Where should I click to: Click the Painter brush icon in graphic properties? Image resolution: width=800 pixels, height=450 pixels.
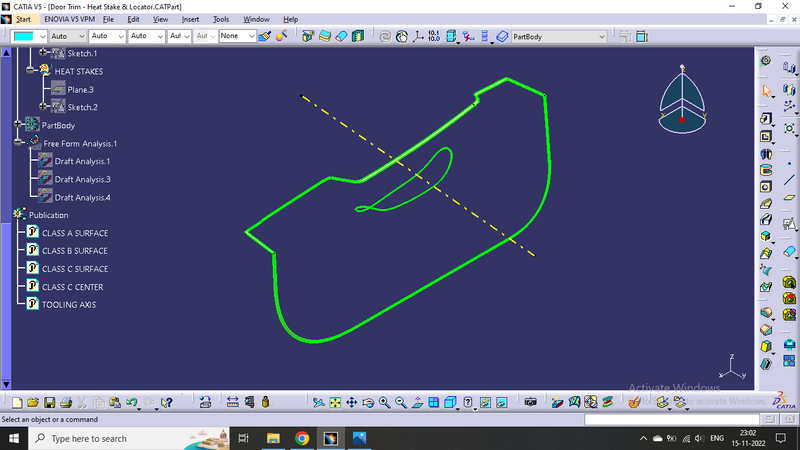click(x=264, y=36)
